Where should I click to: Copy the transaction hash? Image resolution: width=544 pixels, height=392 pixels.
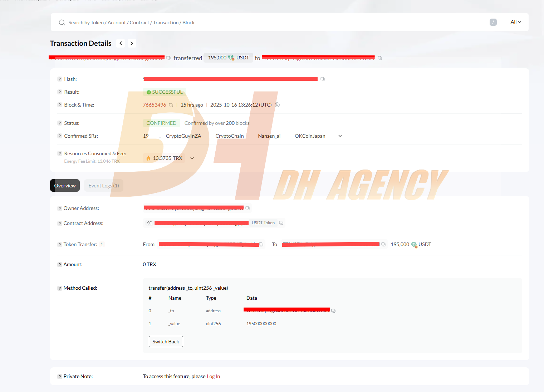[x=323, y=79]
